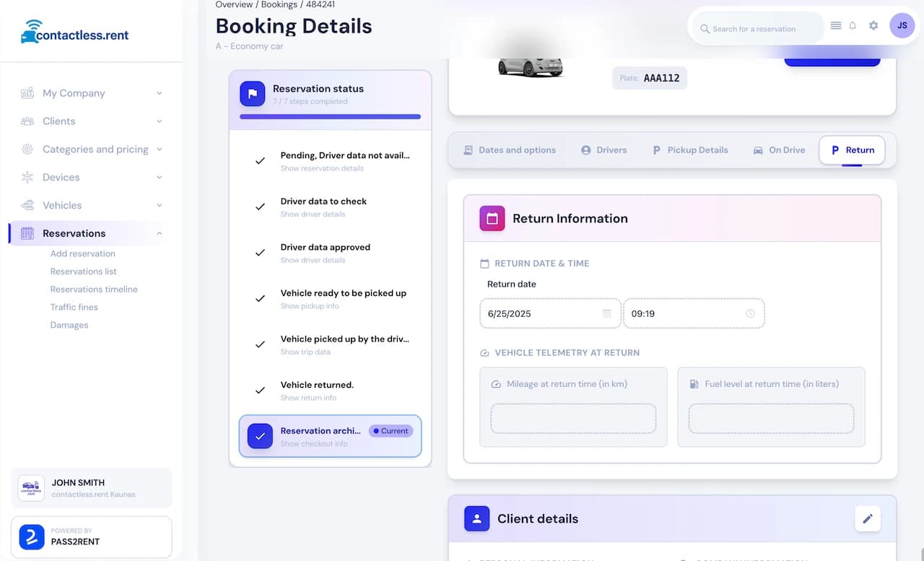Click the checked Reservation archived step box
Screen dimensions: 924x561
(x=260, y=436)
